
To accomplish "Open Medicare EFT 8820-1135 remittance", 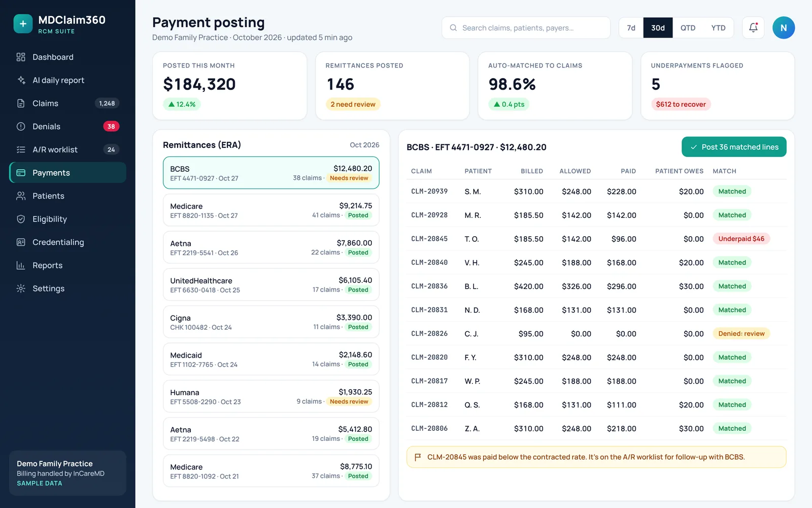I will 271,210.
